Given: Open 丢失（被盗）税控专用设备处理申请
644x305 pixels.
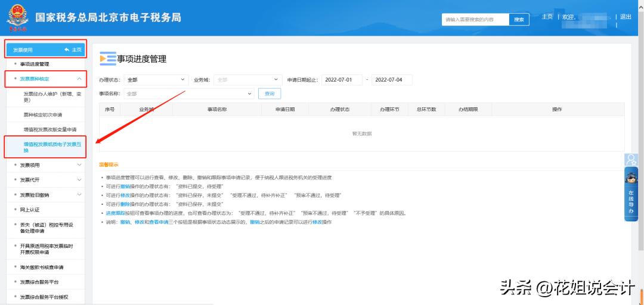Looking at the screenshot, I should (x=46, y=228).
